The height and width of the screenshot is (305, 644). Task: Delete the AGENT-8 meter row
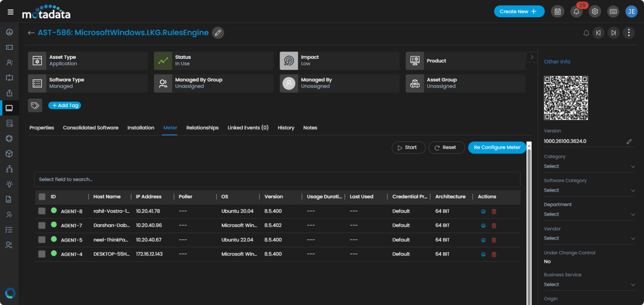point(494,211)
